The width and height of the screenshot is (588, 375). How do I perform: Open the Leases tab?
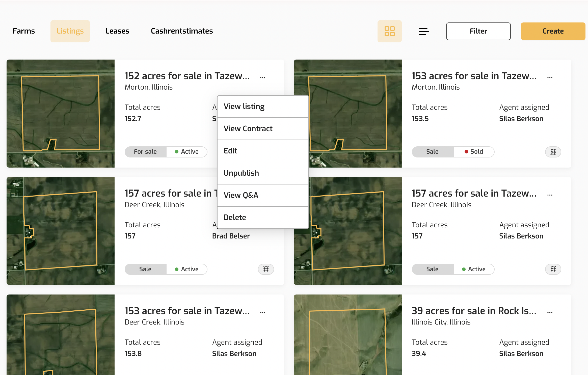(117, 31)
